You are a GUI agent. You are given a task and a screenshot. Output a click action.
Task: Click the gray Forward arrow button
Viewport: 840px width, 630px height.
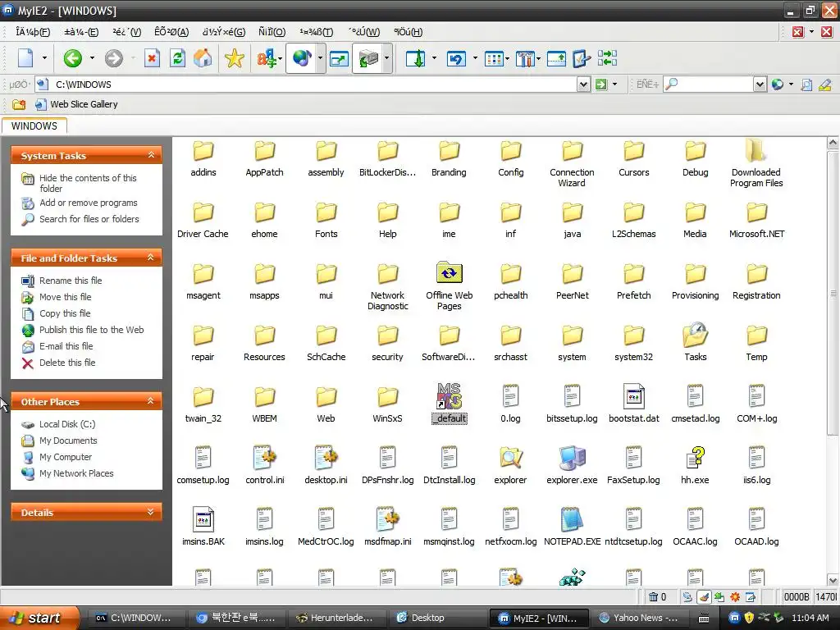pyautogui.click(x=113, y=58)
